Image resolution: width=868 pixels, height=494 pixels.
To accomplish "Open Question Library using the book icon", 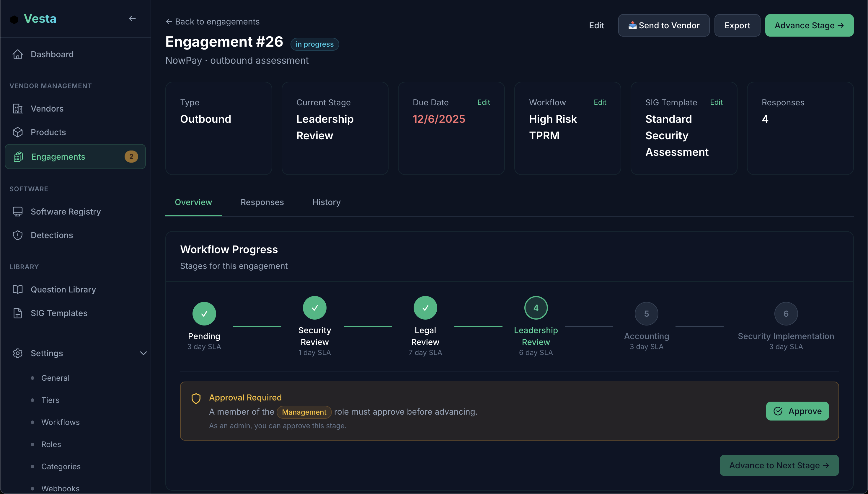I will [x=18, y=289].
